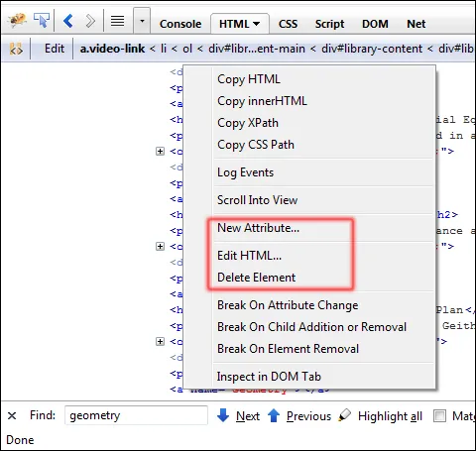Select div#libr...ent-main in breadcrumb
The width and height of the screenshot is (476, 451).
coord(257,49)
